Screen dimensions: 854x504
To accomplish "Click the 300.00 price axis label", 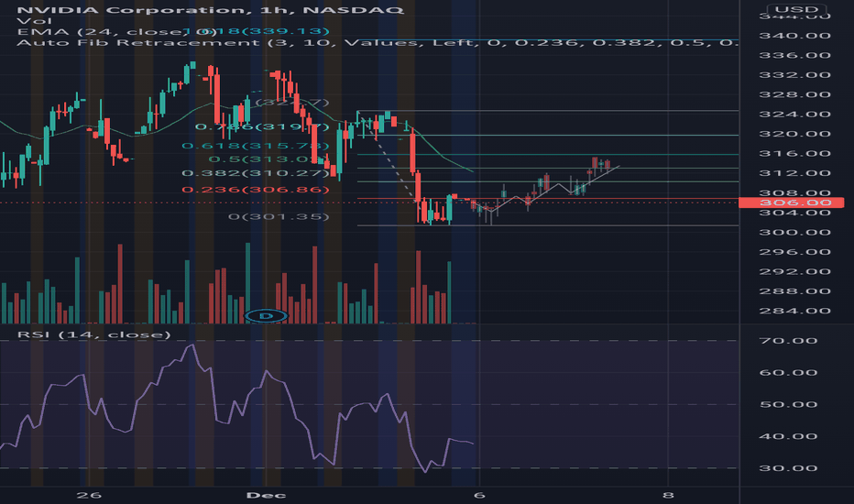I will tap(794, 232).
